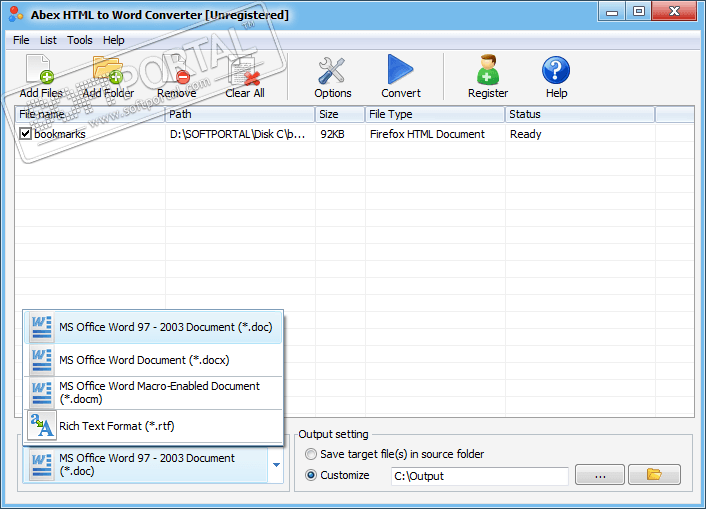This screenshot has width=706, height=509.
Task: Toggle the bookmarks file checkbox
Action: pyautogui.click(x=25, y=134)
